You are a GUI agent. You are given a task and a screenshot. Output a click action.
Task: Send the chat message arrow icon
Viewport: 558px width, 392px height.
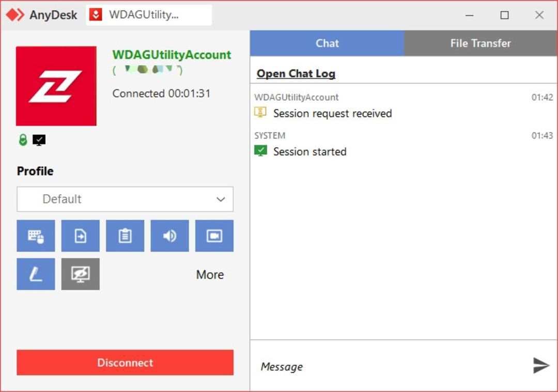[x=541, y=366]
